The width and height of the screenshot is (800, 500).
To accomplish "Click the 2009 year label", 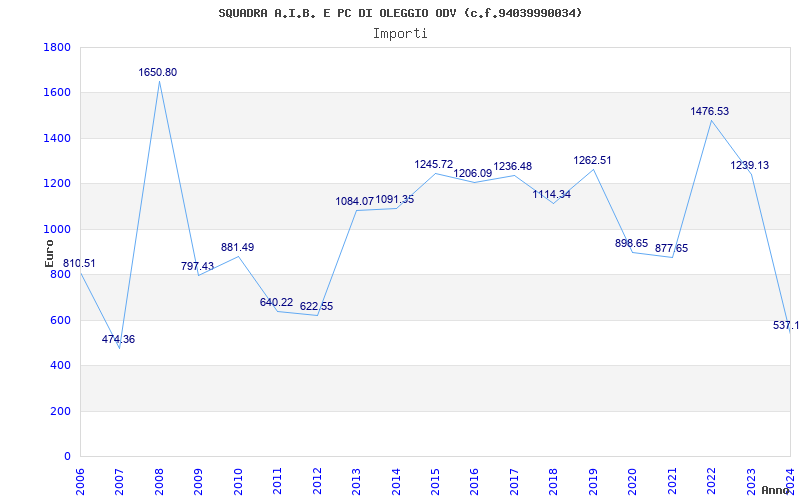I will coord(198,480).
